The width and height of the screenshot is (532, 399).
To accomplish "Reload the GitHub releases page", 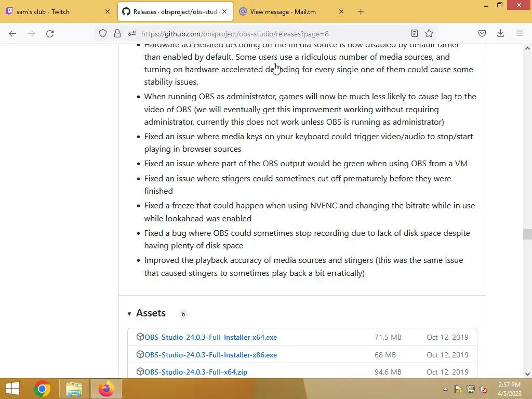I will [x=50, y=34].
